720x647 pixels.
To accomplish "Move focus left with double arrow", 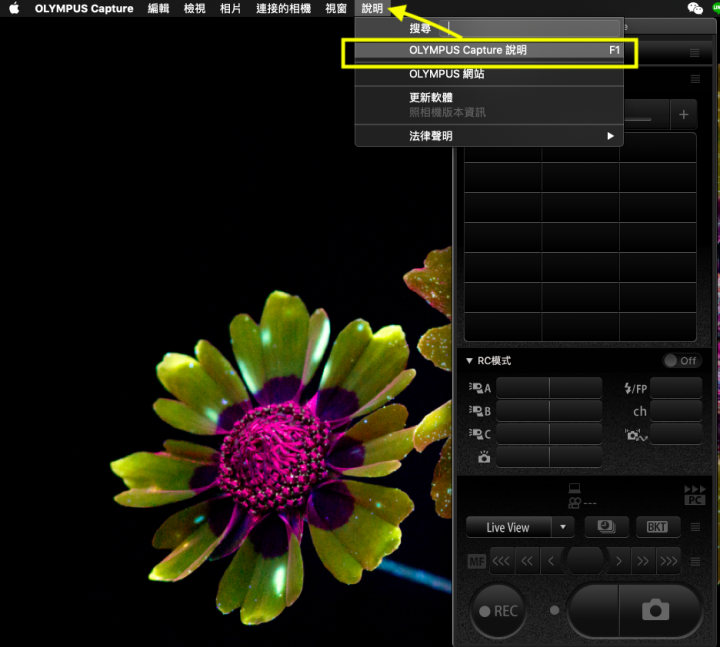I will [x=527, y=561].
